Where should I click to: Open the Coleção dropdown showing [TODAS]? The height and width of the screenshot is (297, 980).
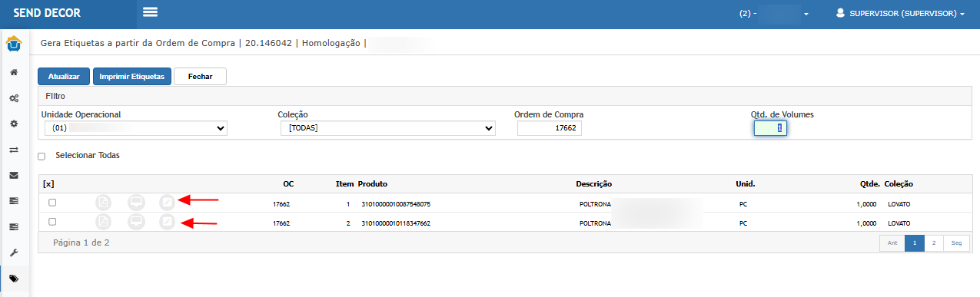[388, 128]
